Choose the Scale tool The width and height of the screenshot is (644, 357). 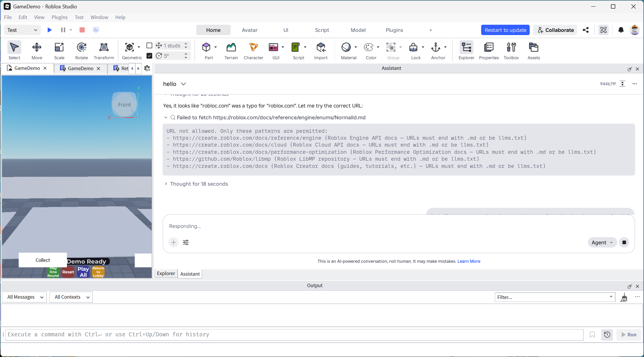(59, 50)
